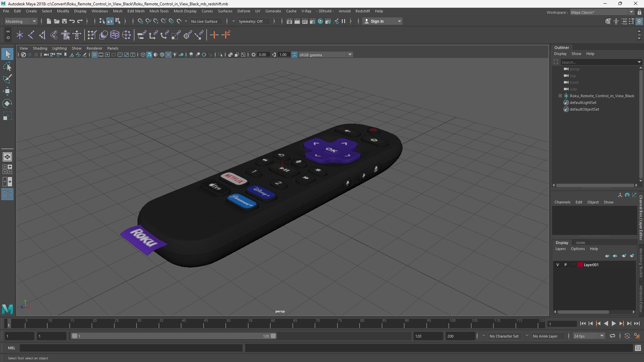This screenshot has width=644, height=362.
Task: Click the Maya home logo icon
Action: (7, 309)
